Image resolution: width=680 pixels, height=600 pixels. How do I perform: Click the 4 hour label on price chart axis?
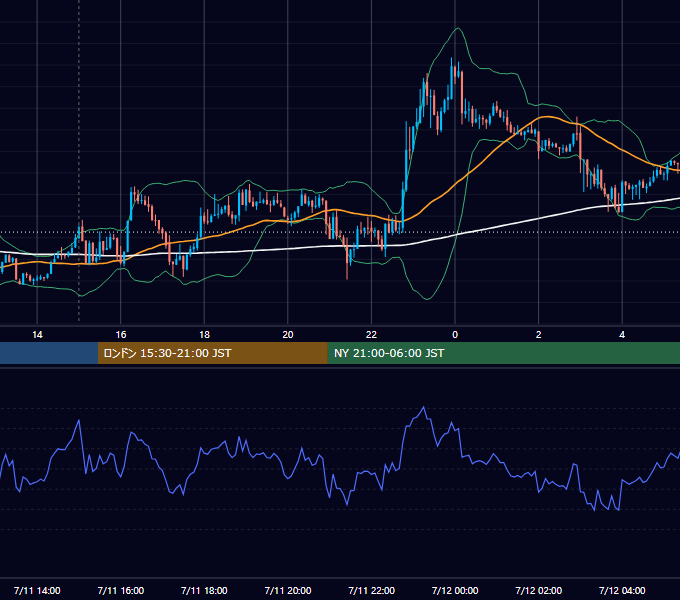pyautogui.click(x=622, y=335)
